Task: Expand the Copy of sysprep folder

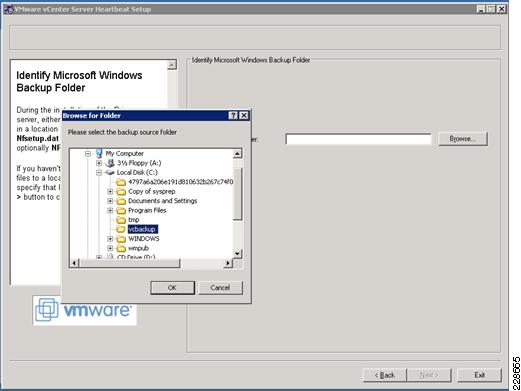Action: (110, 192)
